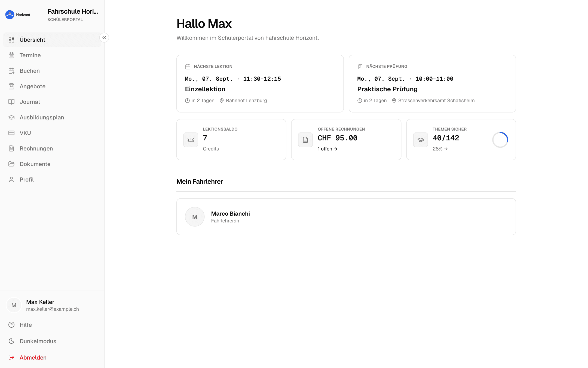Click the '1 offen' invoices link
The width and height of the screenshot is (588, 368).
[328, 149]
